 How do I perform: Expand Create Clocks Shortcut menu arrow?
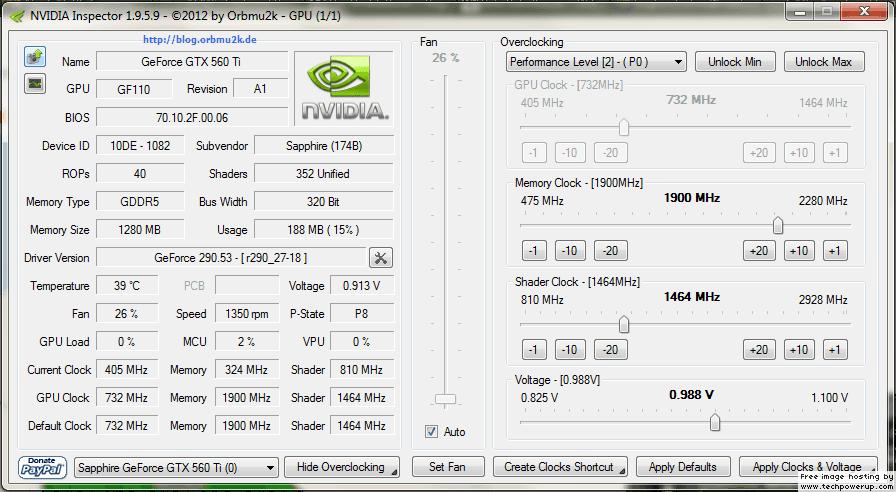pos(622,471)
